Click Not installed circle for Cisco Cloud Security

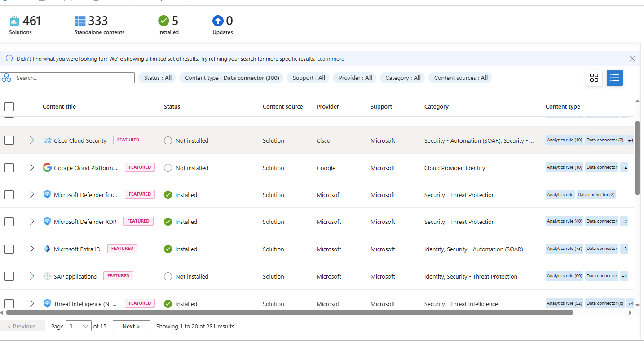point(168,140)
